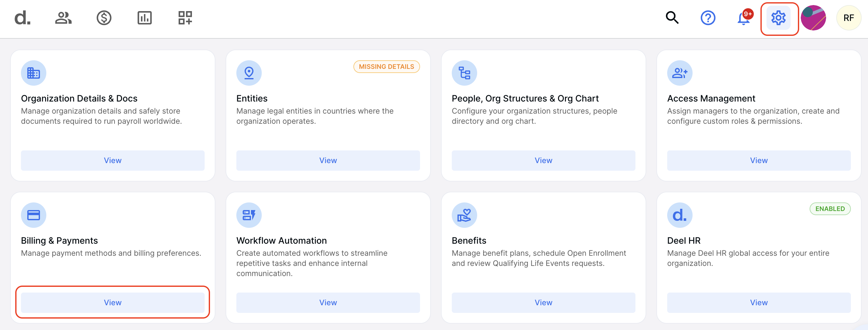The width and height of the screenshot is (868, 330).
Task: Click the Missing Details badge on Entities
Action: (x=386, y=67)
